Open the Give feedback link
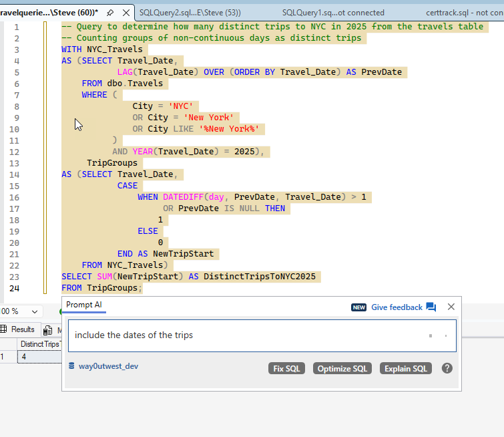 pyautogui.click(x=397, y=307)
